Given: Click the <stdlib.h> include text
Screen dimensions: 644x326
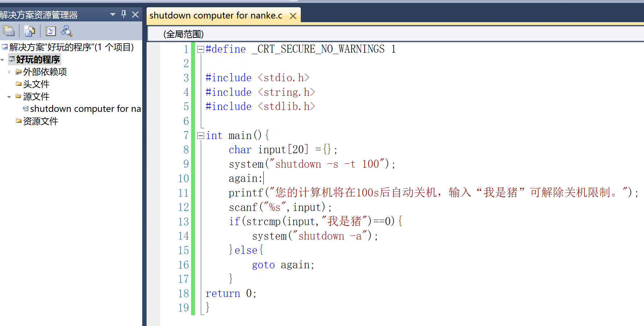Looking at the screenshot, I should coord(287,106).
